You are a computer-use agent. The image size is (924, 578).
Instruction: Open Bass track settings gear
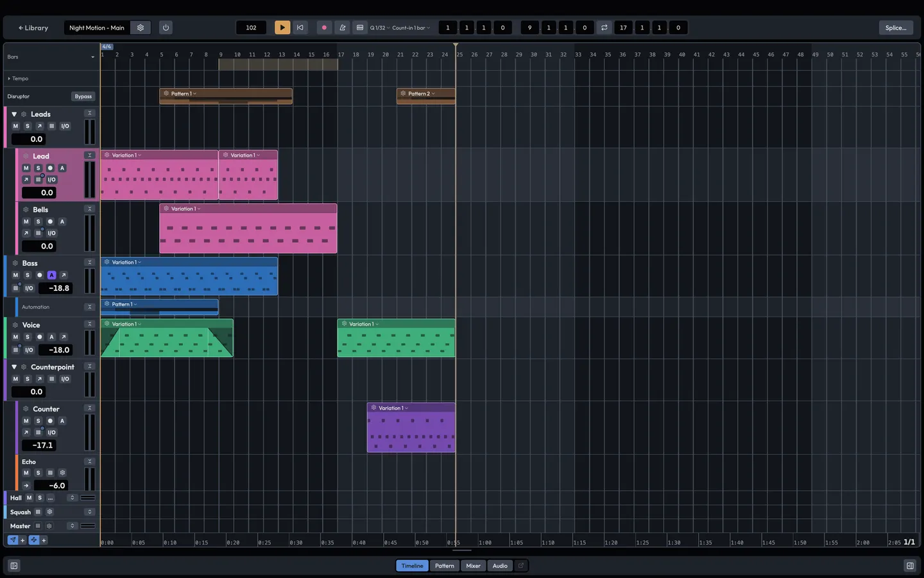point(15,263)
